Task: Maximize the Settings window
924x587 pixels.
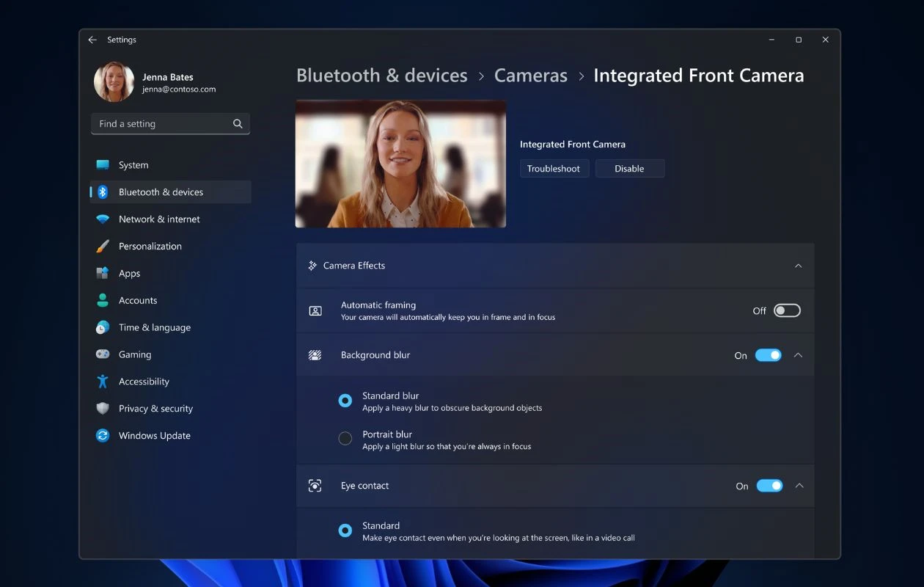Action: point(799,40)
